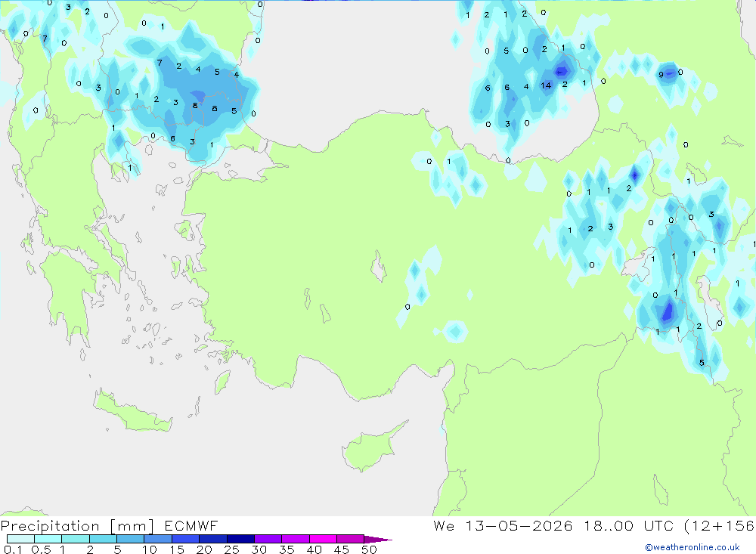Viewport: 756px width, 554px height.
Task: Click the 9 mm precipitation value on map
Action: click(x=661, y=74)
